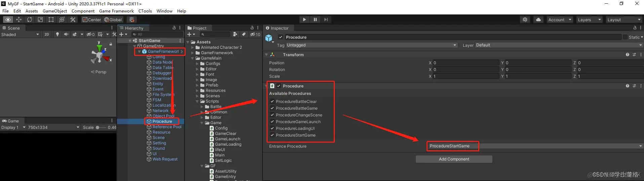Open the Shaded draw mode dropdown

pyautogui.click(x=20, y=34)
